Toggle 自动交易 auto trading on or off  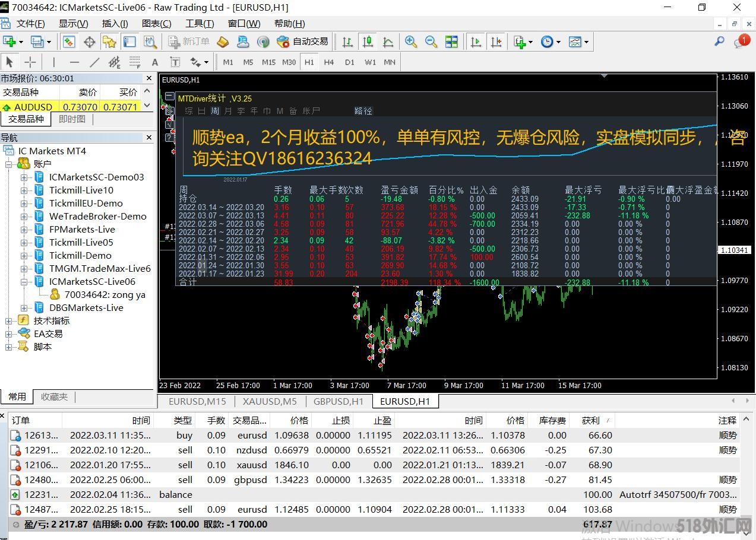coord(302,42)
